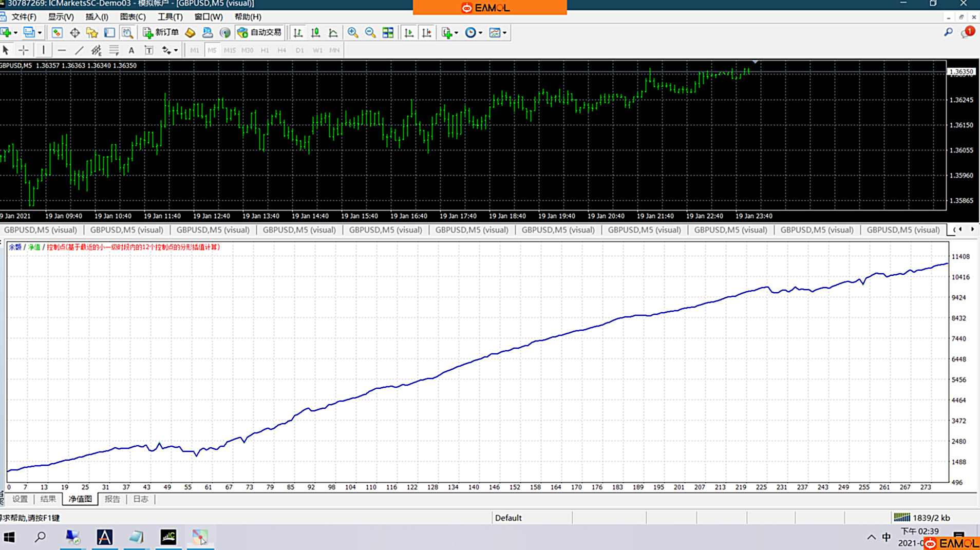Click the taskbar search icon

(40, 537)
